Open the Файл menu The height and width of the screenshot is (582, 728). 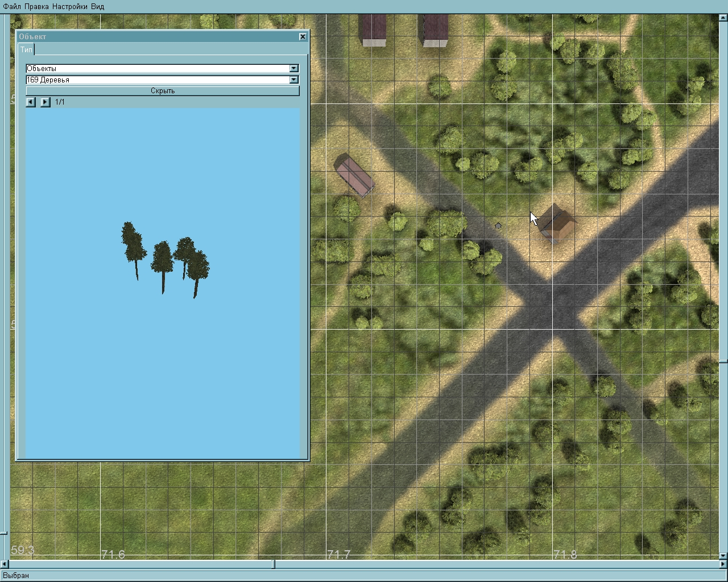pyautogui.click(x=12, y=6)
